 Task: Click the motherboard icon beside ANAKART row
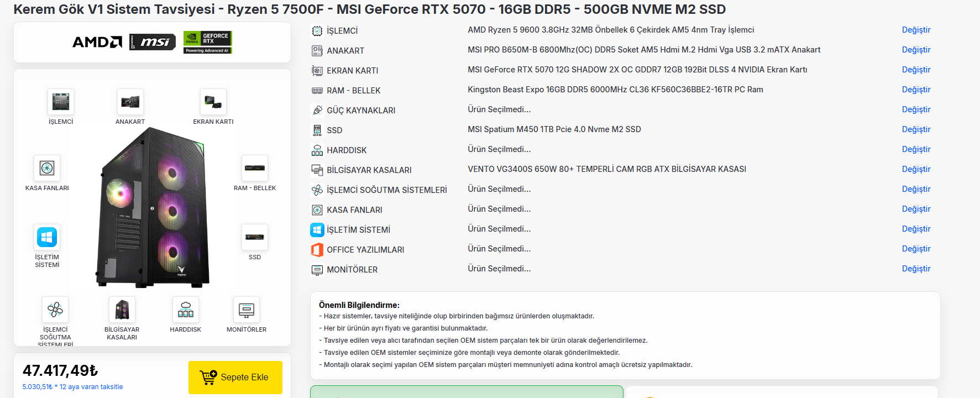pos(317,51)
